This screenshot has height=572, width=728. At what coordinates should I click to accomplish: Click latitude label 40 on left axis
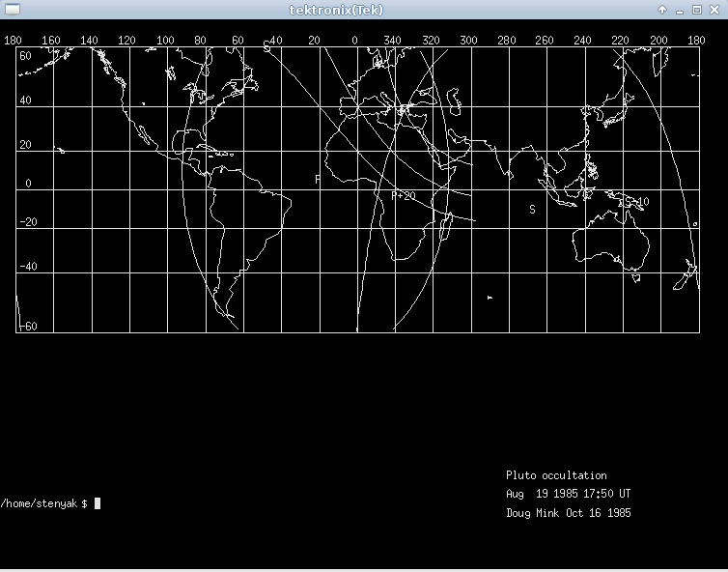tap(25, 100)
